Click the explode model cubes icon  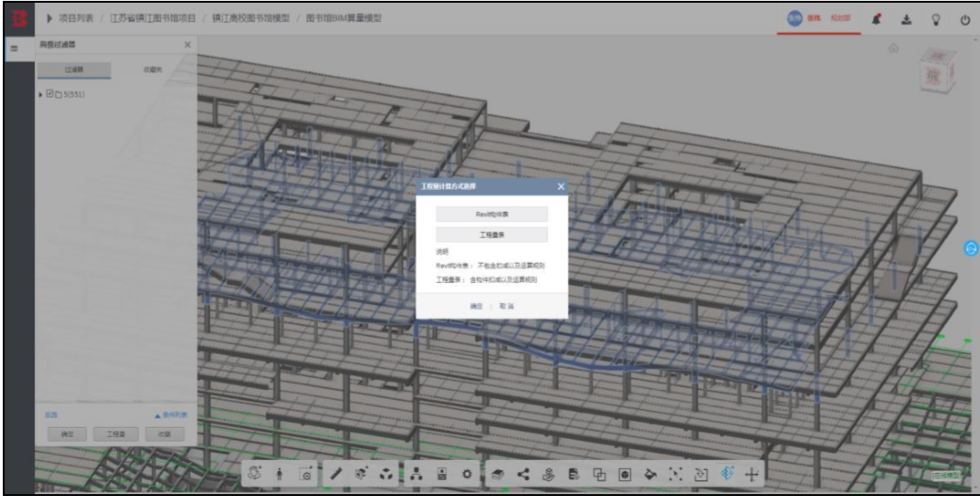click(x=387, y=475)
